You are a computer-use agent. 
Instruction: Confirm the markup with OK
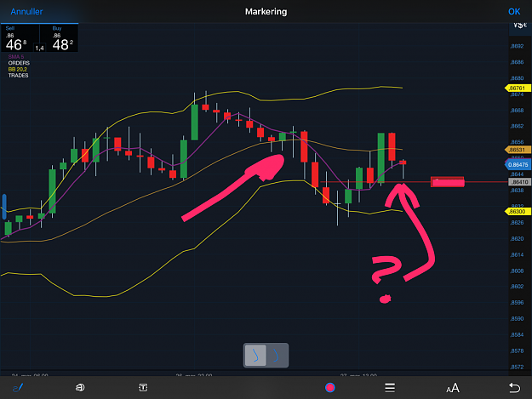(x=514, y=12)
